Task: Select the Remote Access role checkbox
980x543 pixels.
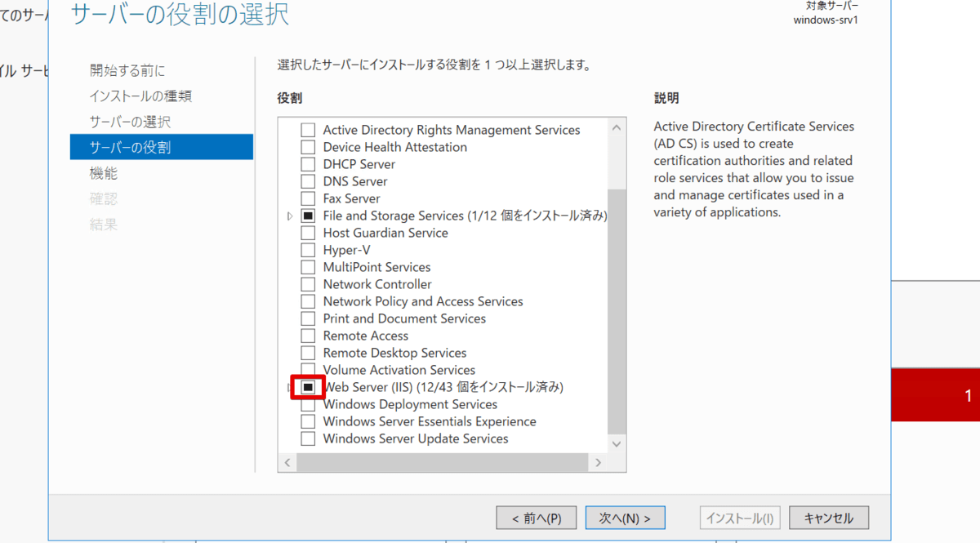Action: click(x=308, y=336)
